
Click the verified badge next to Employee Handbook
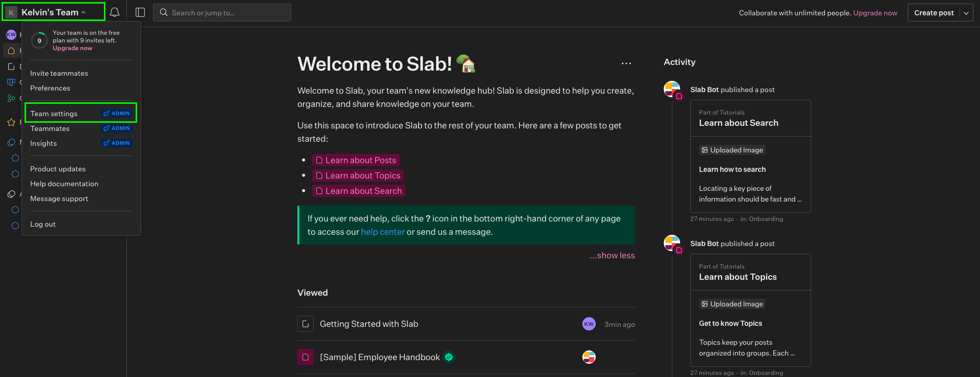click(x=449, y=357)
